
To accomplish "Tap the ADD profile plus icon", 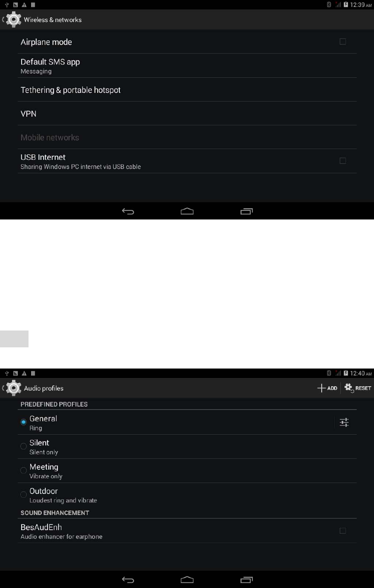I will click(321, 388).
